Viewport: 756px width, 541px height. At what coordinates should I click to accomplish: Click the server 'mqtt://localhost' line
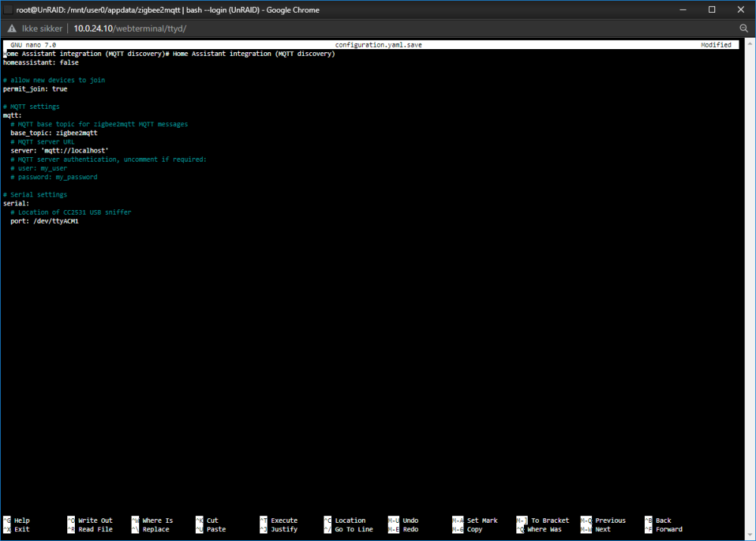pyautogui.click(x=59, y=150)
